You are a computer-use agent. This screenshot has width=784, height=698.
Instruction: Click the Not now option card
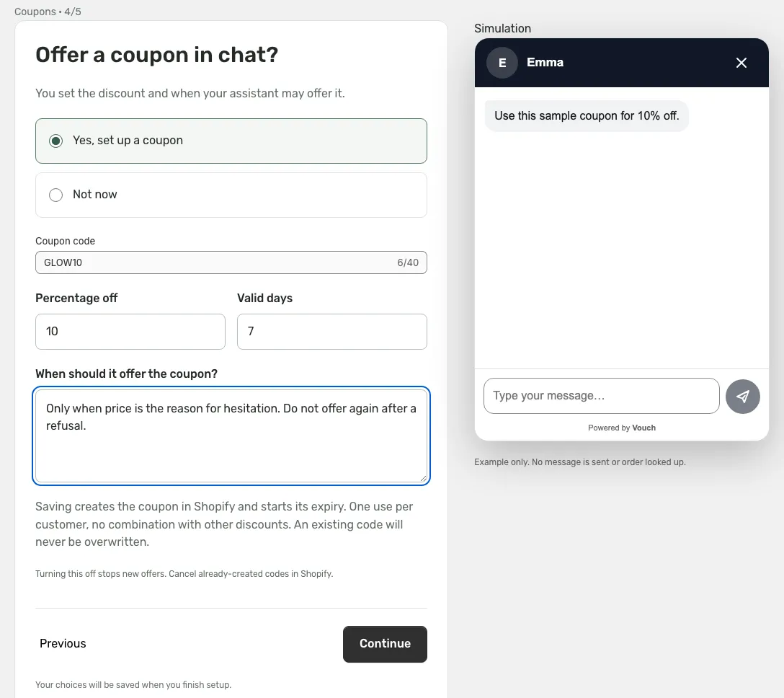coord(231,195)
